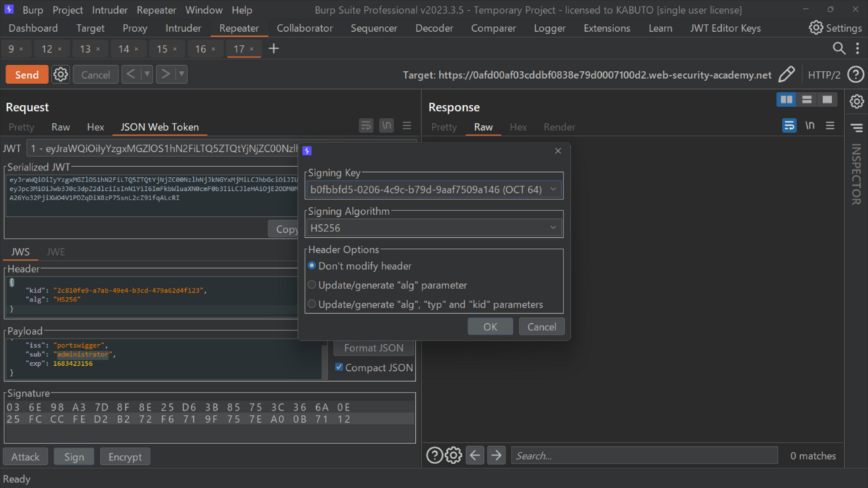The width and height of the screenshot is (868, 488).
Task: Toggle word wrap in Response panel
Action: point(789,126)
